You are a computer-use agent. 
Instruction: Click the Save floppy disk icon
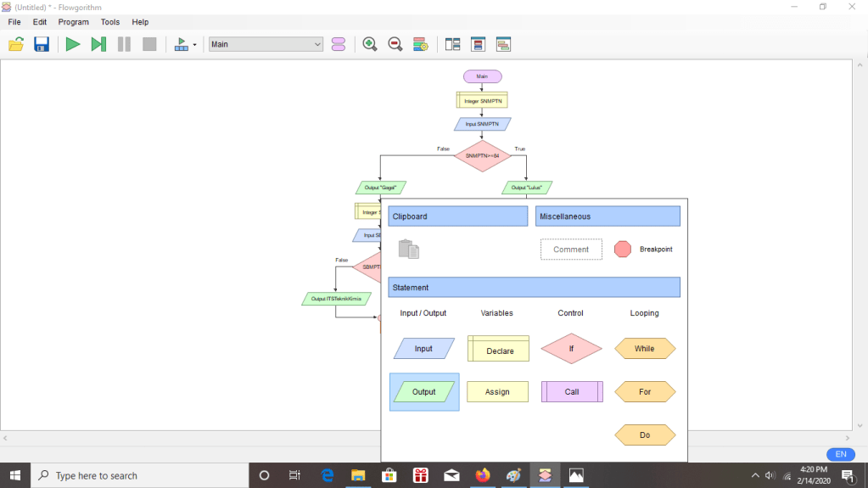(x=41, y=44)
